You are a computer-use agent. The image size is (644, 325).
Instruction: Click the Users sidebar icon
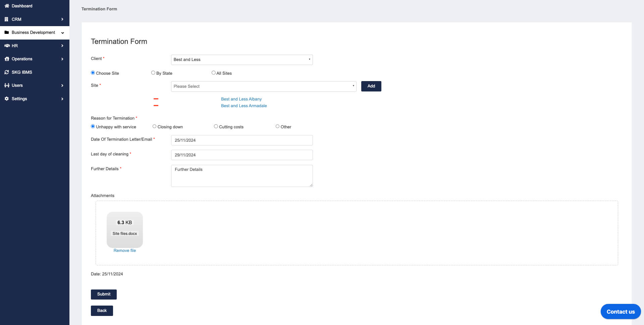[7, 85]
